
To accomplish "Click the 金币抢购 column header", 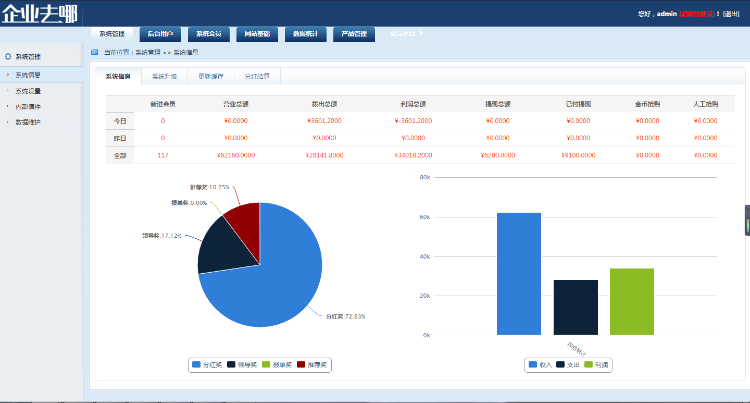I will coord(648,104).
